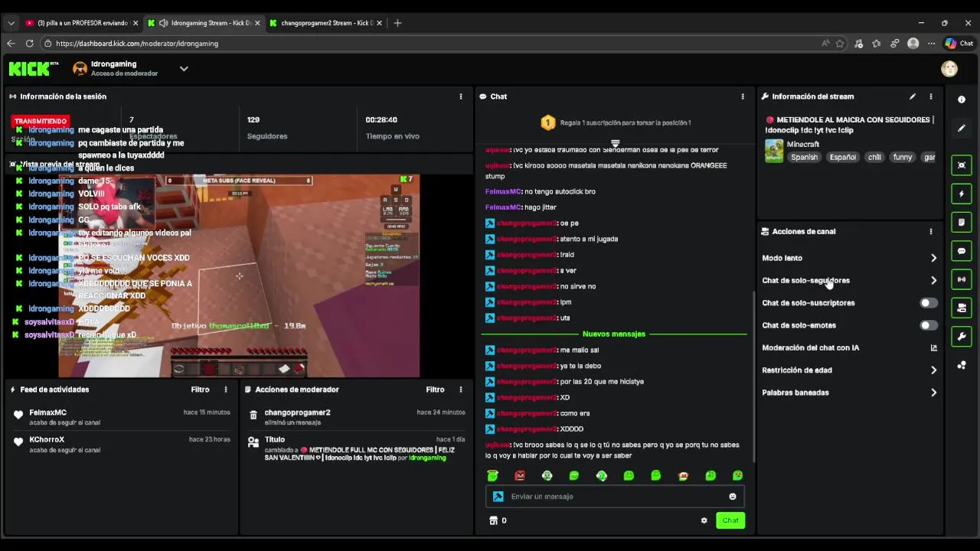Screen dimensions: 980x551
Task: Click the three-dots cluster icon in sidebar
Action: point(962,365)
